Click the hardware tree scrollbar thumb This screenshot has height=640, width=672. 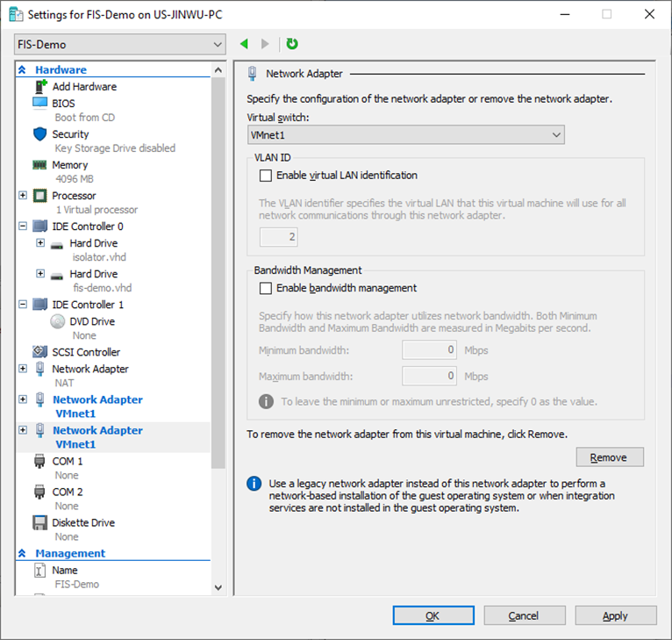[218, 273]
